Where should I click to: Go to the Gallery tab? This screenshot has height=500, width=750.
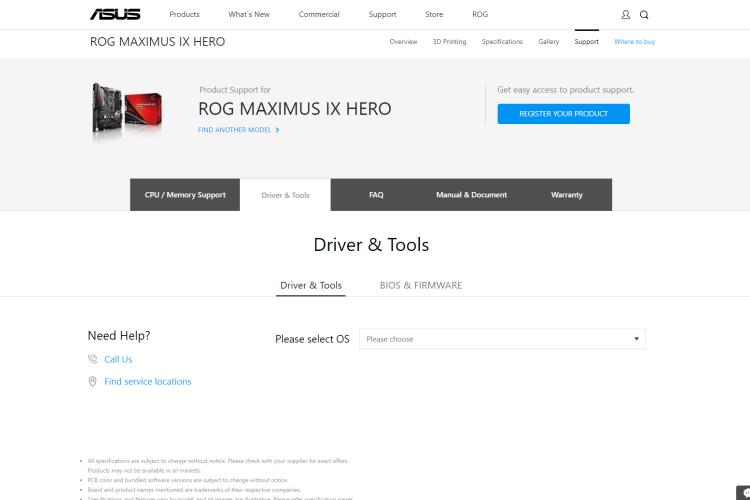point(549,42)
